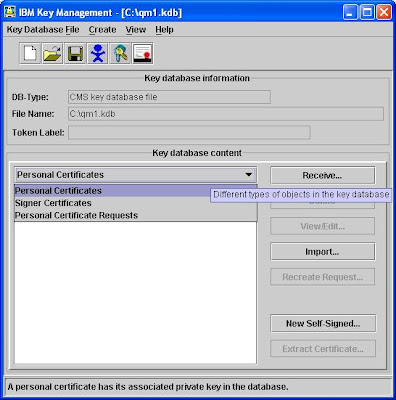Select Personal Certificates in dropdown list

(x=112, y=191)
